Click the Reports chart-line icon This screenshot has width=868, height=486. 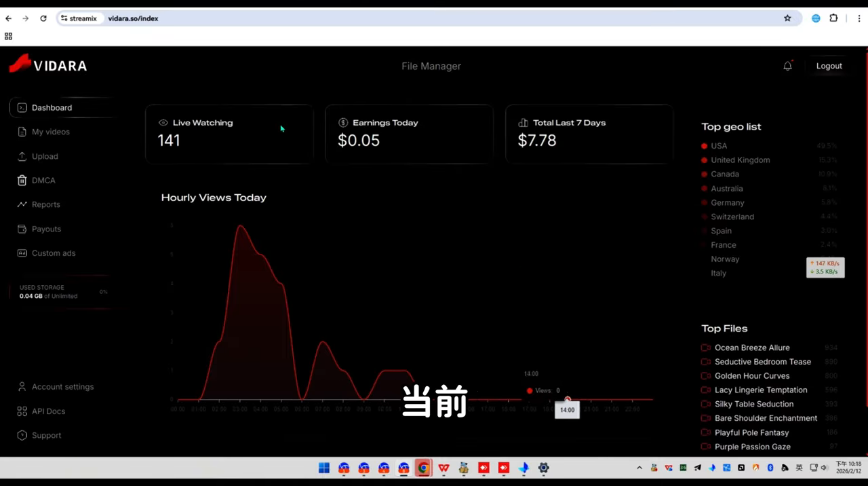[22, 204]
